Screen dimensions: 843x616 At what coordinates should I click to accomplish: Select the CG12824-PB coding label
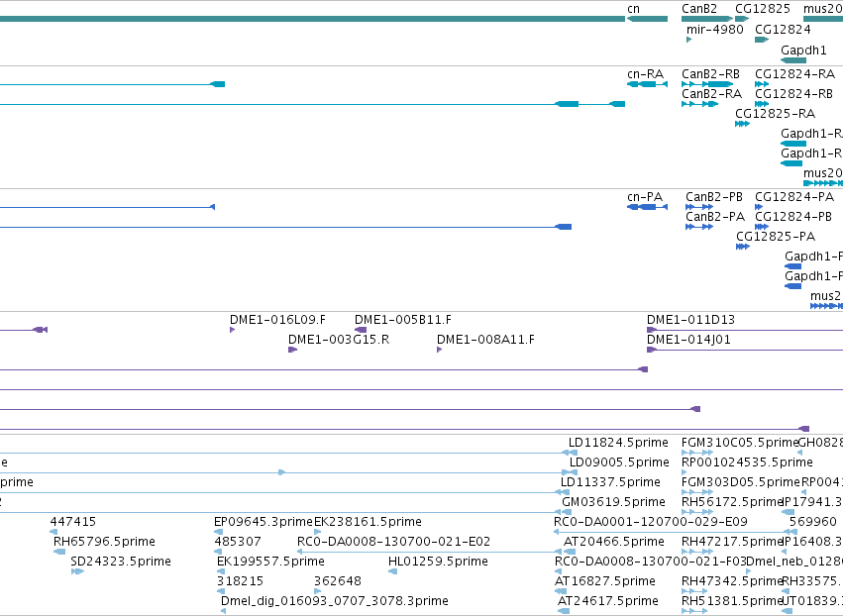tap(793, 217)
